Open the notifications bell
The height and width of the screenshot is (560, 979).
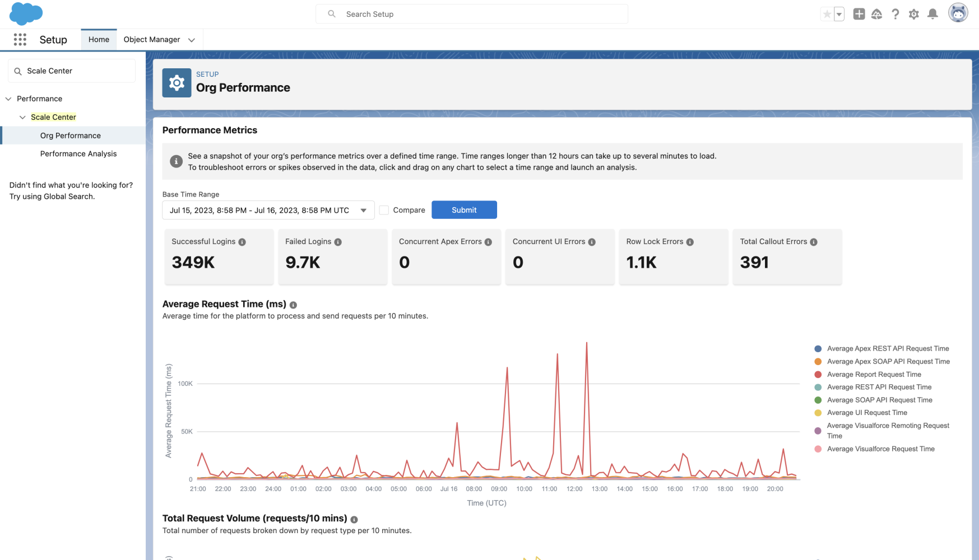[932, 14]
